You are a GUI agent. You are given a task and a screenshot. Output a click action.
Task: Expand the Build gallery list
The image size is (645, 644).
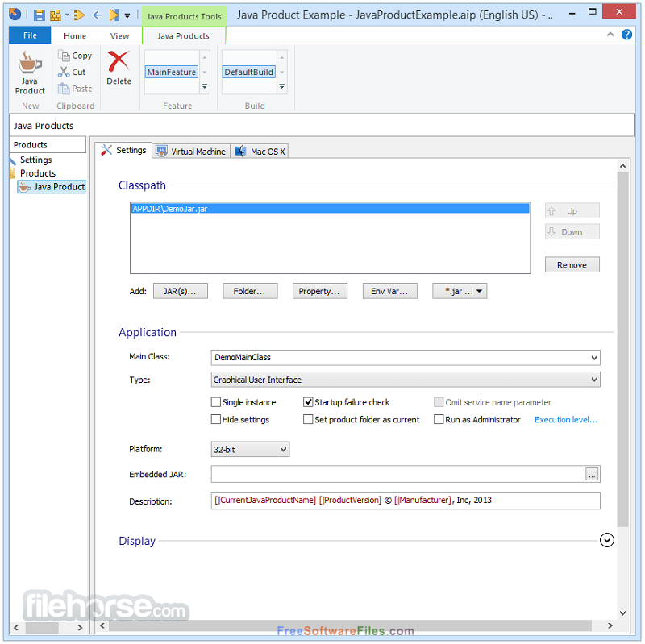coord(281,87)
